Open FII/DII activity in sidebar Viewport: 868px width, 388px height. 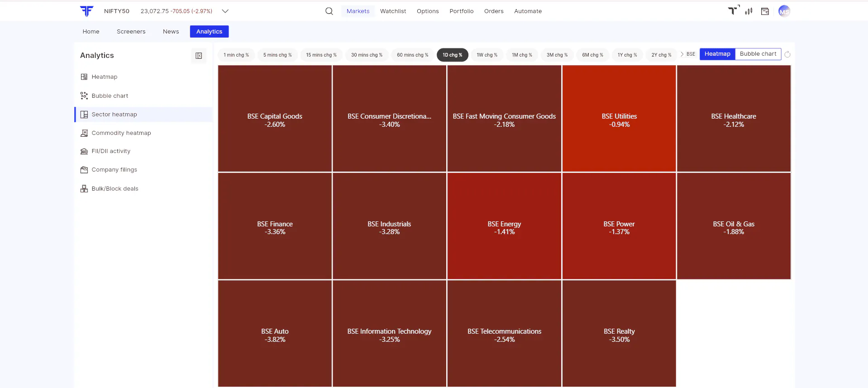click(143, 151)
